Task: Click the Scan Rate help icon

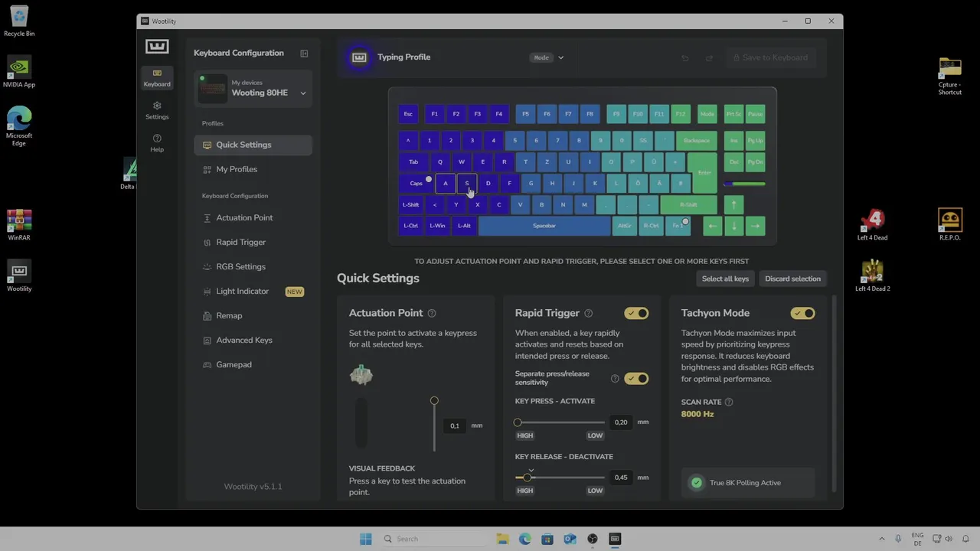Action: (729, 402)
